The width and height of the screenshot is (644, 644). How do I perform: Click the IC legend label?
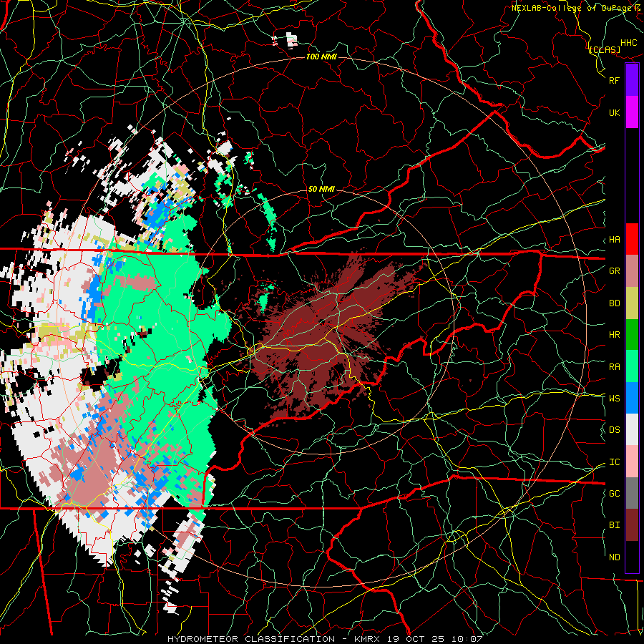614,462
